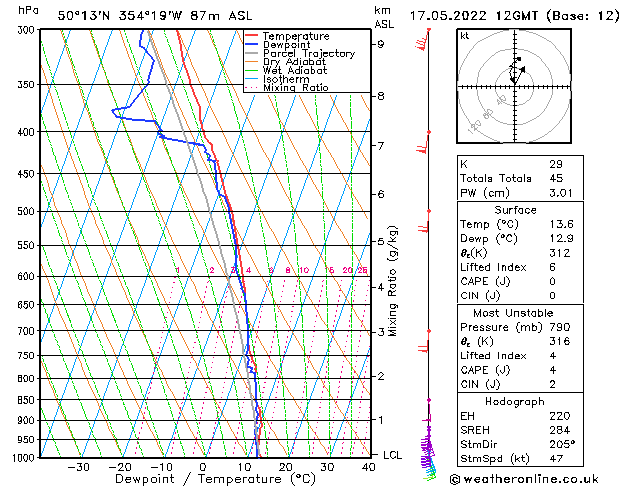Click the 500 hPa pressure axis label

click(28, 211)
